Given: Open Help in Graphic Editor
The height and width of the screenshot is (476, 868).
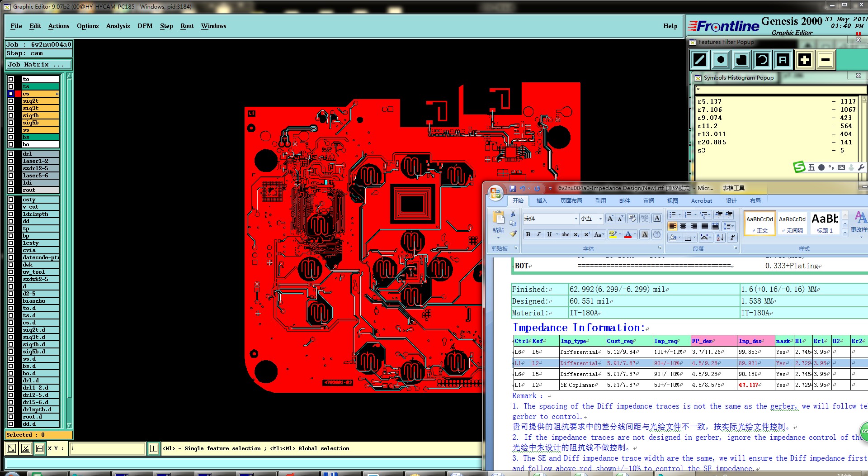Looking at the screenshot, I should (x=670, y=26).
